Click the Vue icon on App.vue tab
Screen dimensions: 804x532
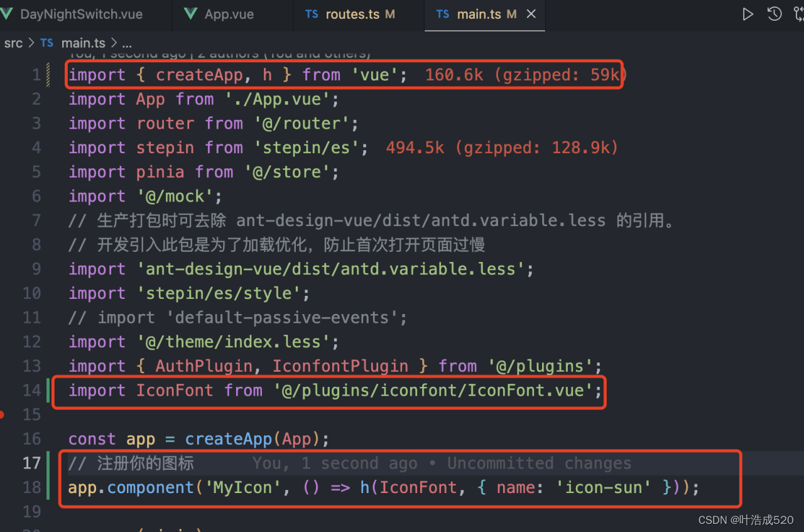click(191, 14)
